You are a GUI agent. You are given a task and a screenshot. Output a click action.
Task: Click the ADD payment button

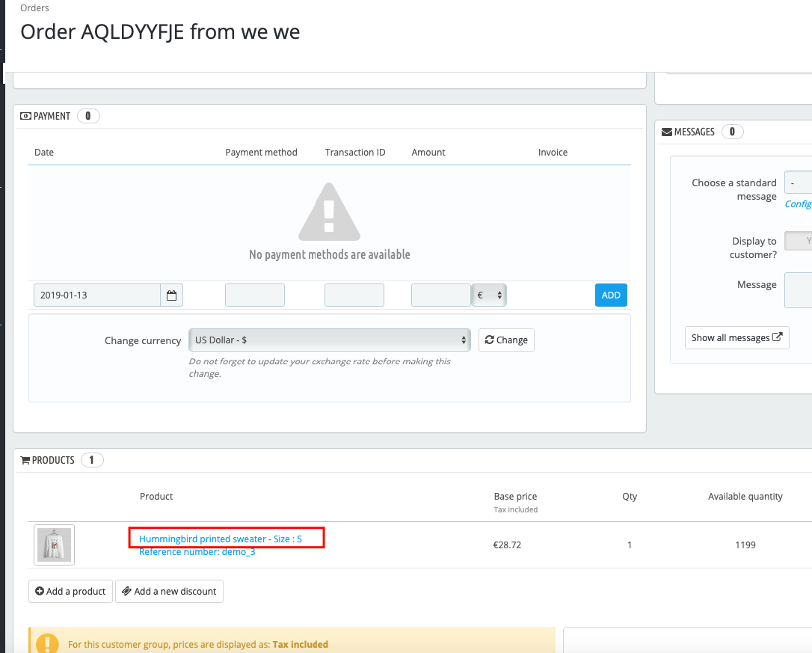click(611, 295)
